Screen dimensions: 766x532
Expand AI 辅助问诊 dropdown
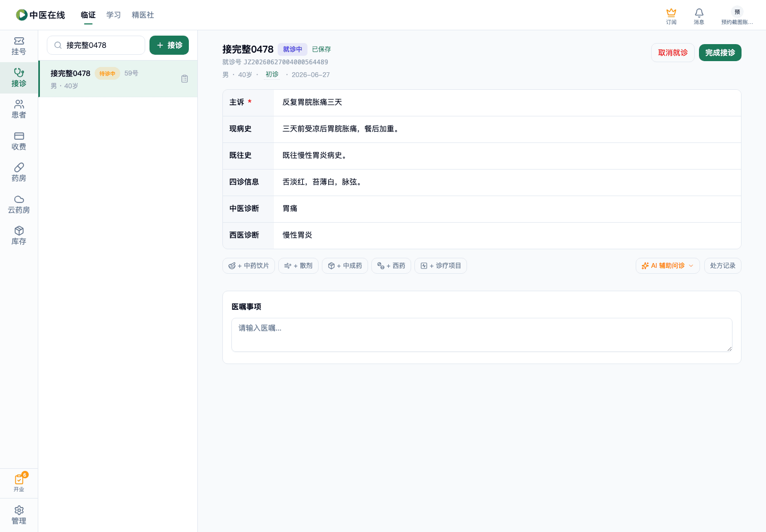coord(668,266)
